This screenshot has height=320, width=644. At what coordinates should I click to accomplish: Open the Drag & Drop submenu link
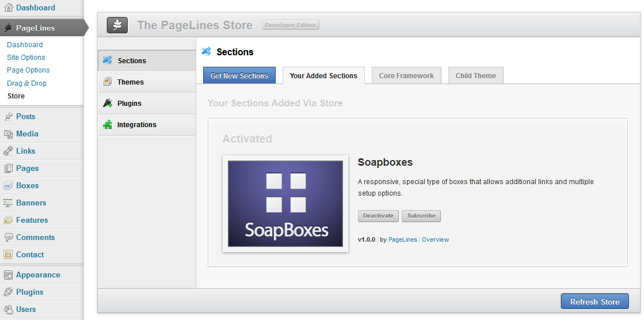[x=26, y=83]
